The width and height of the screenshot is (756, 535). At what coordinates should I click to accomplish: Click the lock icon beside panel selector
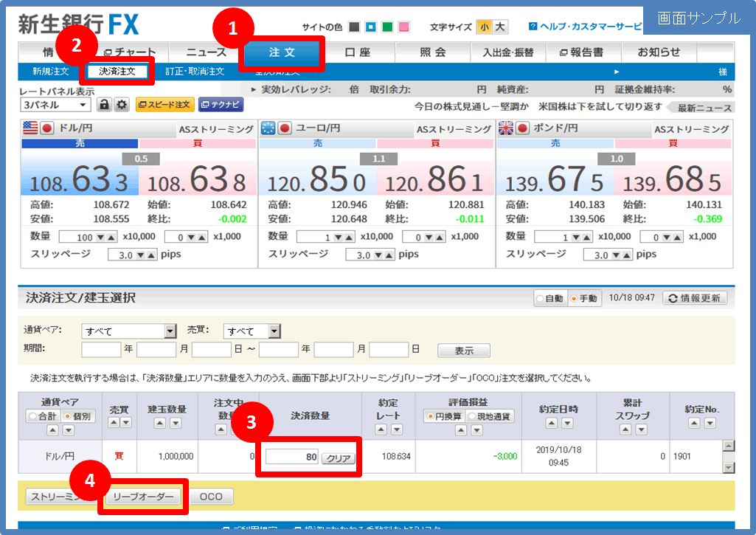[x=104, y=105]
